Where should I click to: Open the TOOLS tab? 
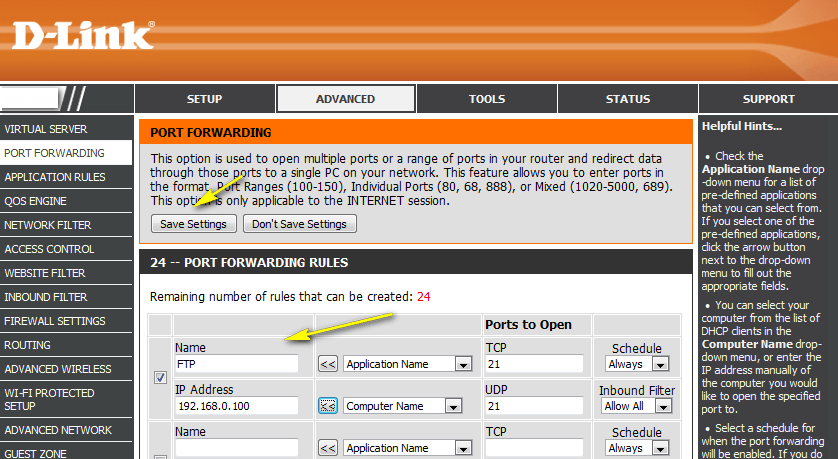pyautogui.click(x=487, y=99)
